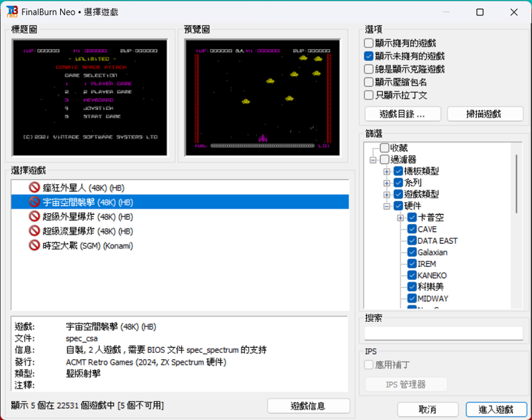This screenshot has height=420, width=532.
Task: Click the 豎版射擊 genre text
Action: [x=83, y=374]
